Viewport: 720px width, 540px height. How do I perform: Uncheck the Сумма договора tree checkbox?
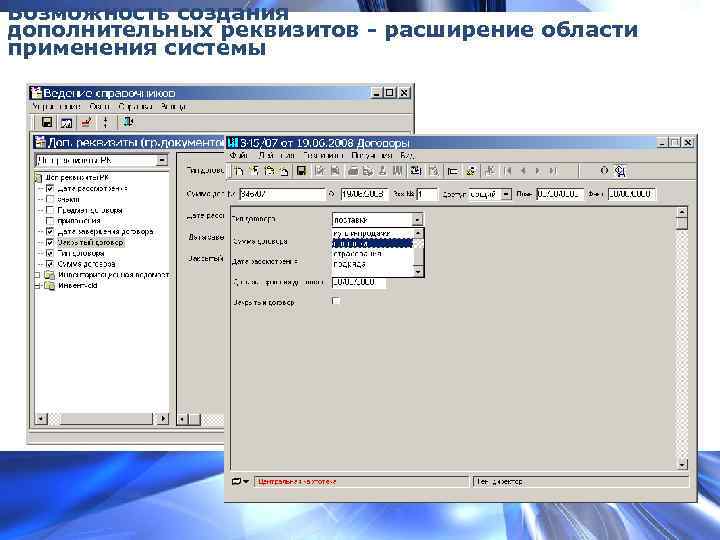point(50,264)
